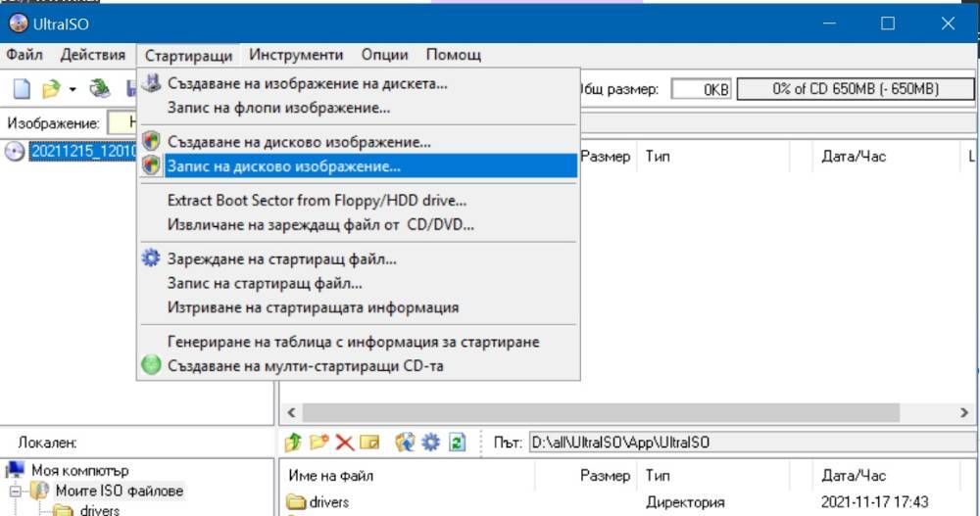Open the Опции menu
980x516 pixels.
(384, 55)
